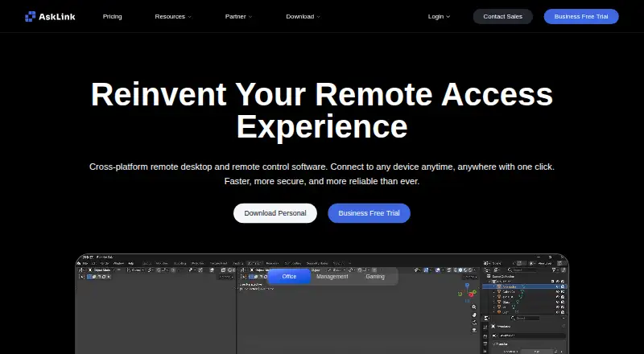Image resolution: width=644 pixels, height=354 pixels.
Task: Click the Download Personal button
Action: click(275, 213)
